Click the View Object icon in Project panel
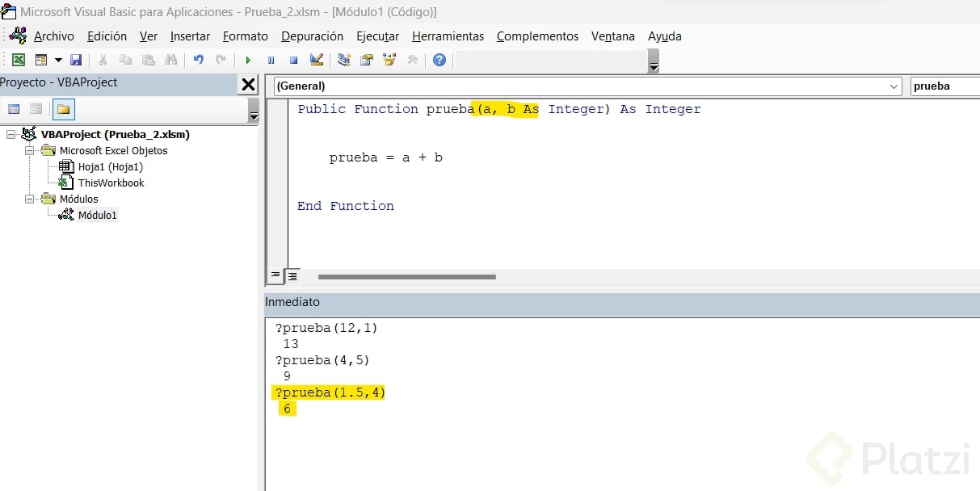 (x=36, y=109)
